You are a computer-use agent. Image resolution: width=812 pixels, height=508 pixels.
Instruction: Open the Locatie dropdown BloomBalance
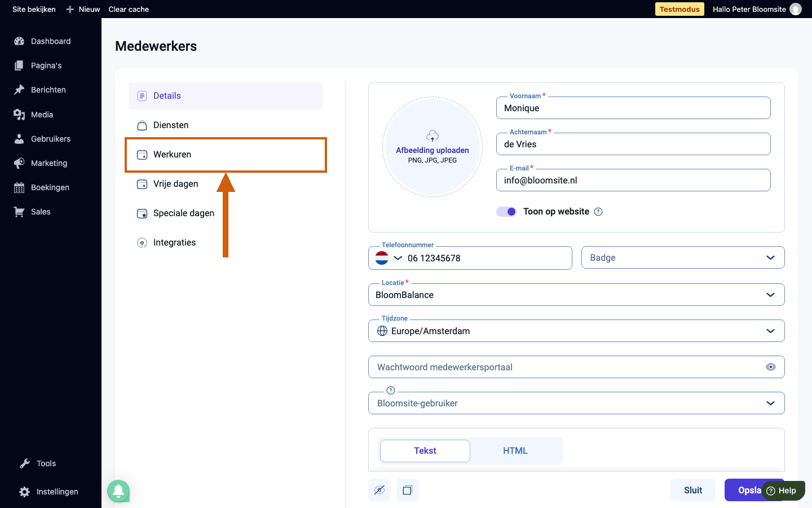tap(576, 295)
